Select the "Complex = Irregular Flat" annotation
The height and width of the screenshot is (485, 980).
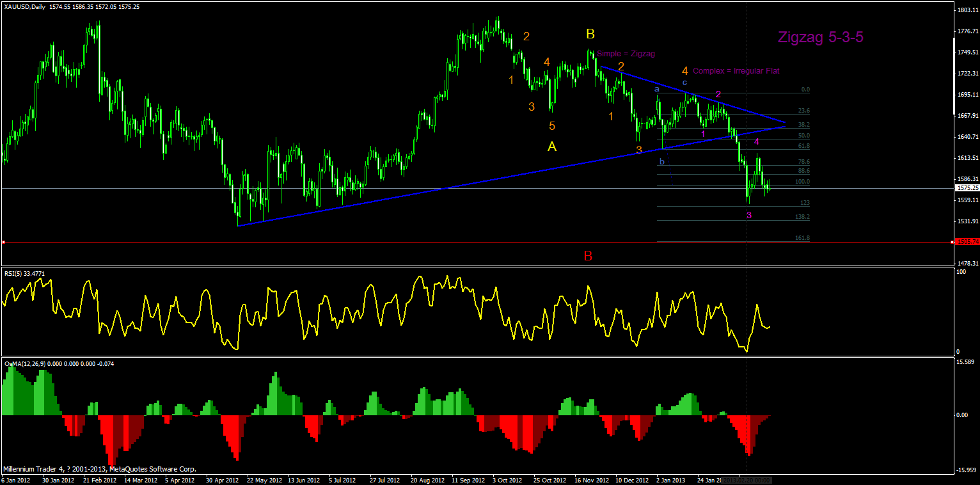coord(736,71)
